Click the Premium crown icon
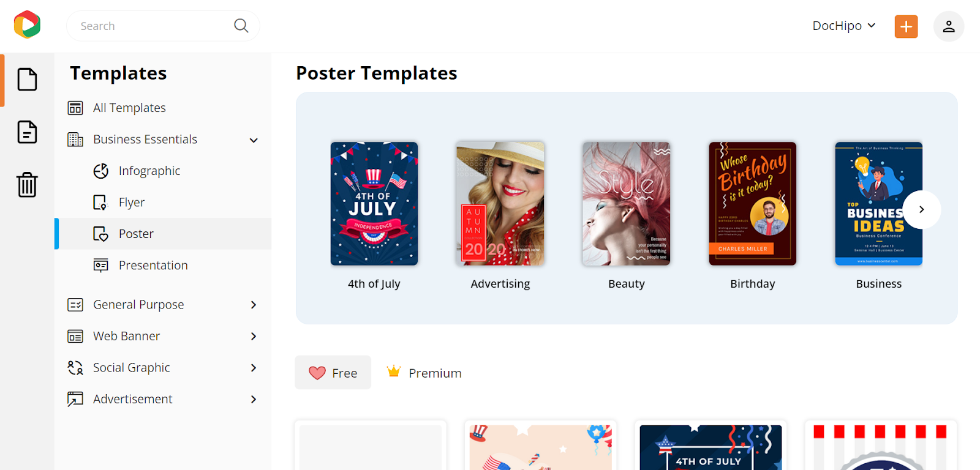This screenshot has width=980, height=470. [394, 371]
